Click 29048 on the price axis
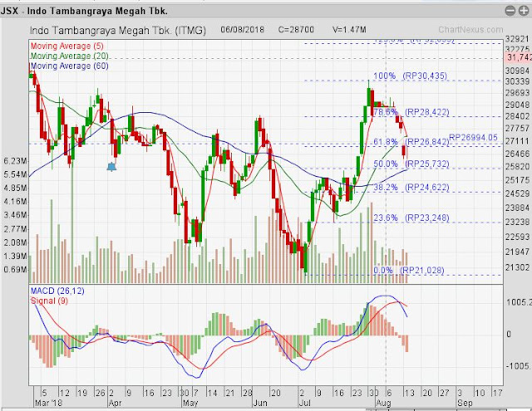Viewport: 532px width, 411px height. [517, 105]
